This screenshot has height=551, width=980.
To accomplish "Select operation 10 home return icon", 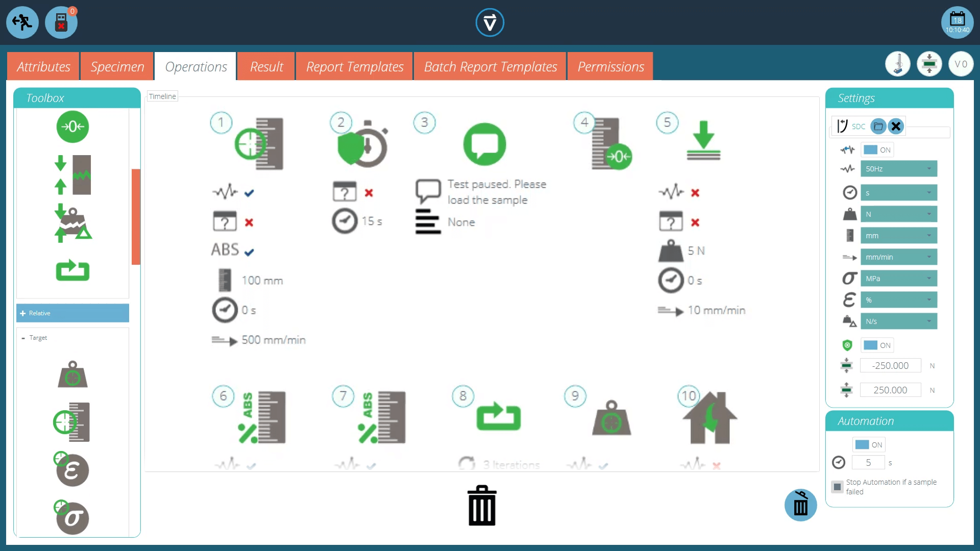I will point(710,418).
